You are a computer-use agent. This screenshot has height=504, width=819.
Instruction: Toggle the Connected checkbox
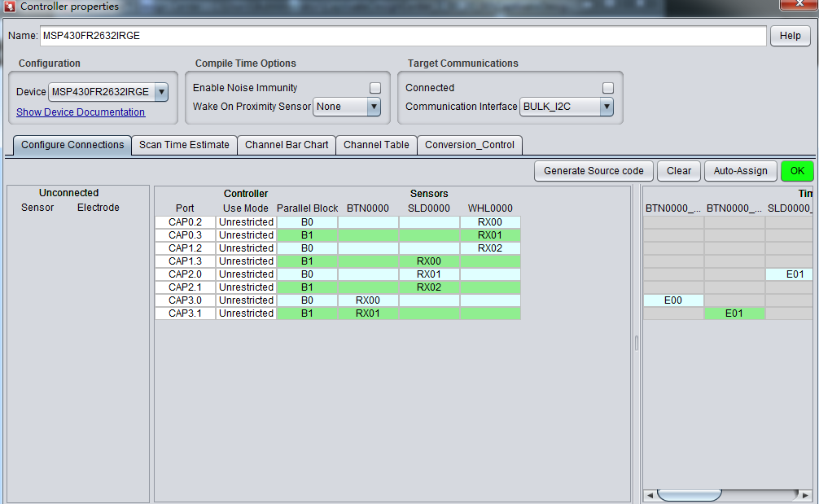click(x=607, y=88)
